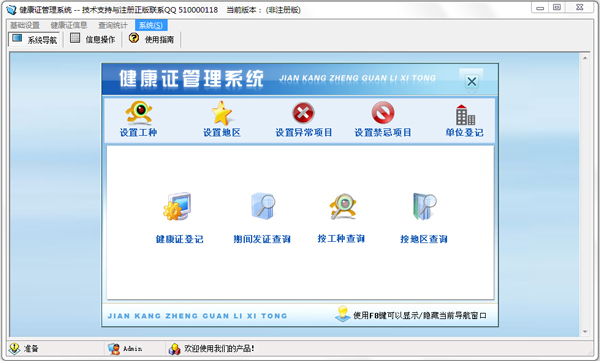Open 按地区查询 book magnifier icon
Screen dimensions: 600x361
tap(424, 207)
